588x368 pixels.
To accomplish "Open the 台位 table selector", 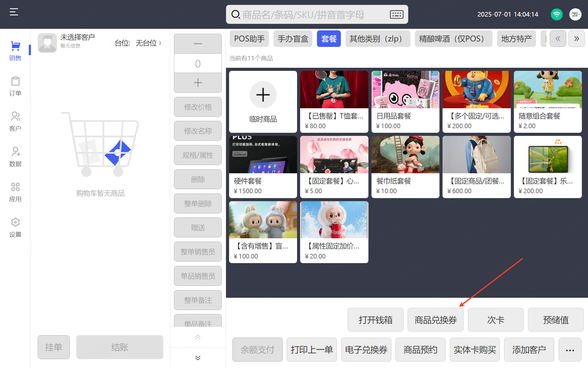I will click(138, 43).
